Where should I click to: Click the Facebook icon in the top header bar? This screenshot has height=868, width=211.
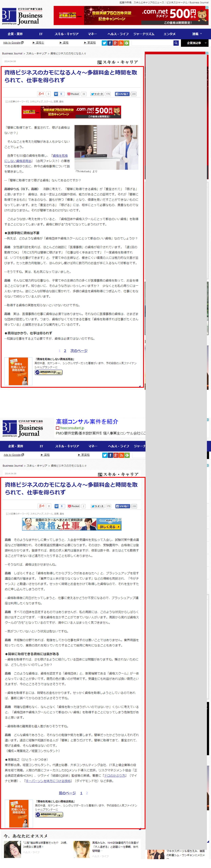click(x=110, y=43)
